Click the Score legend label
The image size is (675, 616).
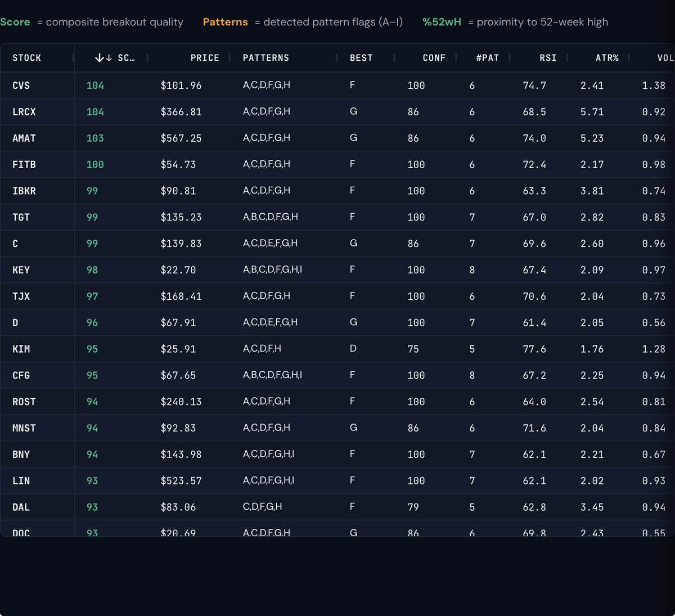pyautogui.click(x=15, y=22)
